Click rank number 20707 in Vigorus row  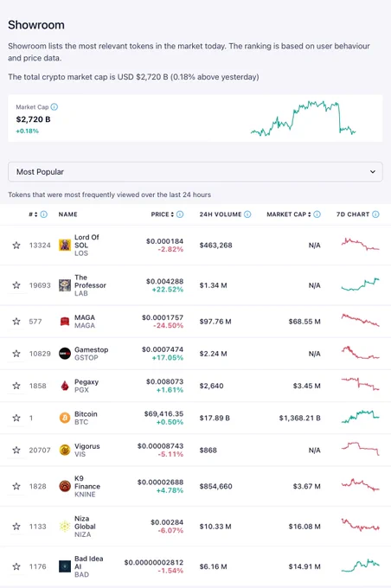[x=40, y=450]
